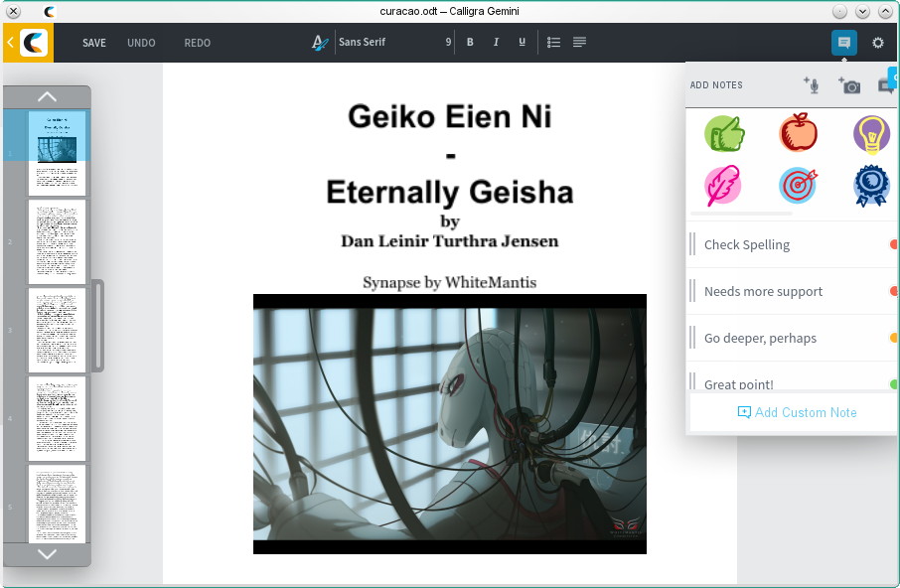The image size is (900, 588).
Task: Open the page 3 thumbnail
Action: point(57,330)
